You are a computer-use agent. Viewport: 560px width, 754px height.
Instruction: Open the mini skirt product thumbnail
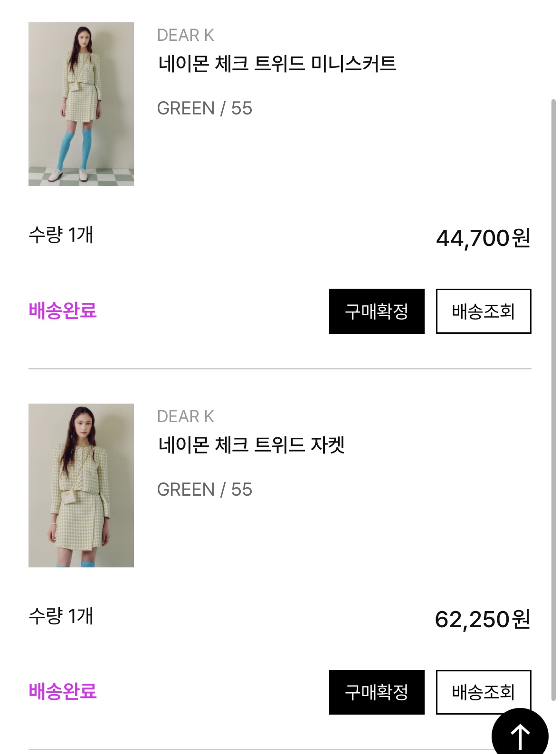(x=81, y=104)
